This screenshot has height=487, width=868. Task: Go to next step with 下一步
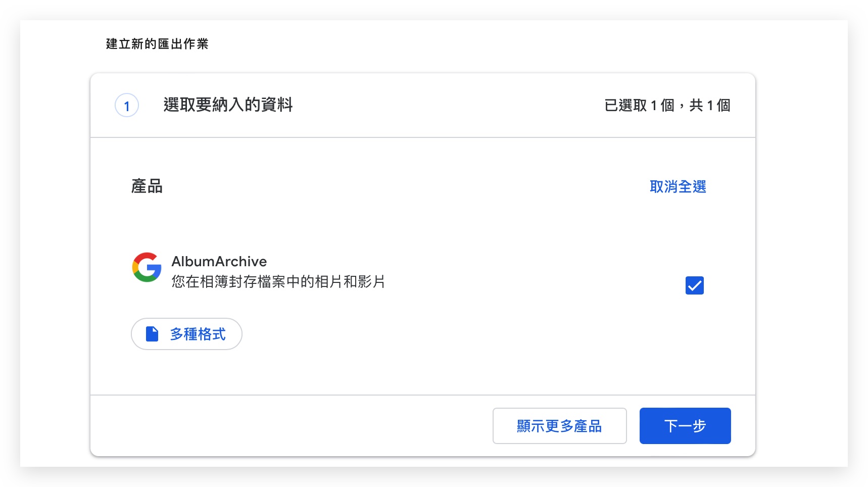[685, 426]
